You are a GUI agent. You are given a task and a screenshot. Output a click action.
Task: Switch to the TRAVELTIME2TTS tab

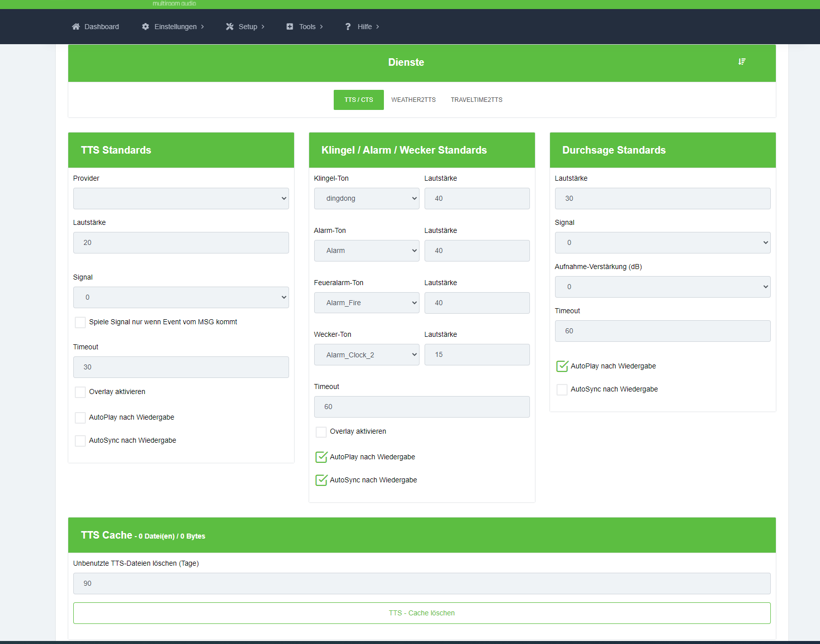coord(477,100)
